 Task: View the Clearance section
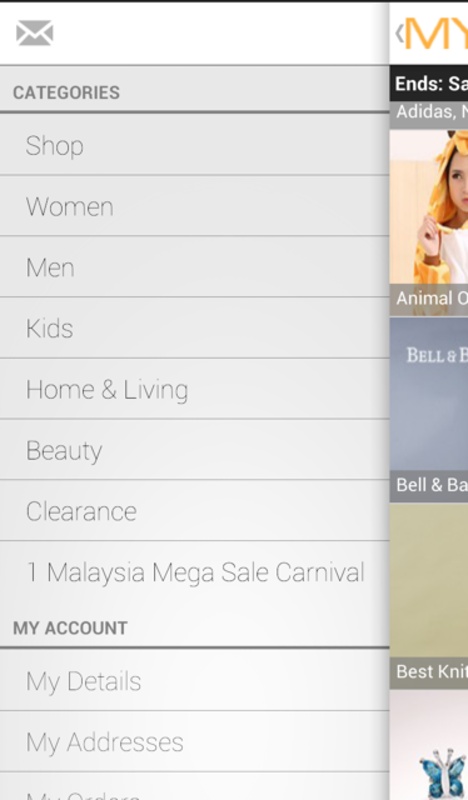(194, 511)
